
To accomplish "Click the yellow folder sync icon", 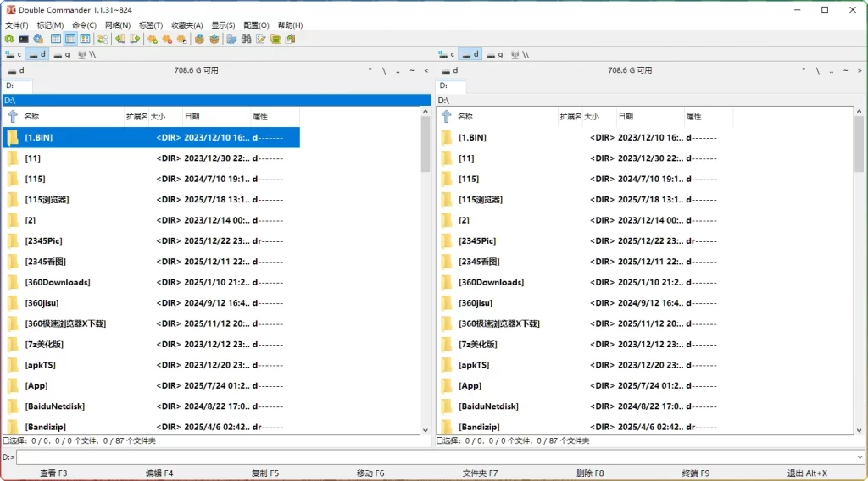I will pos(275,39).
